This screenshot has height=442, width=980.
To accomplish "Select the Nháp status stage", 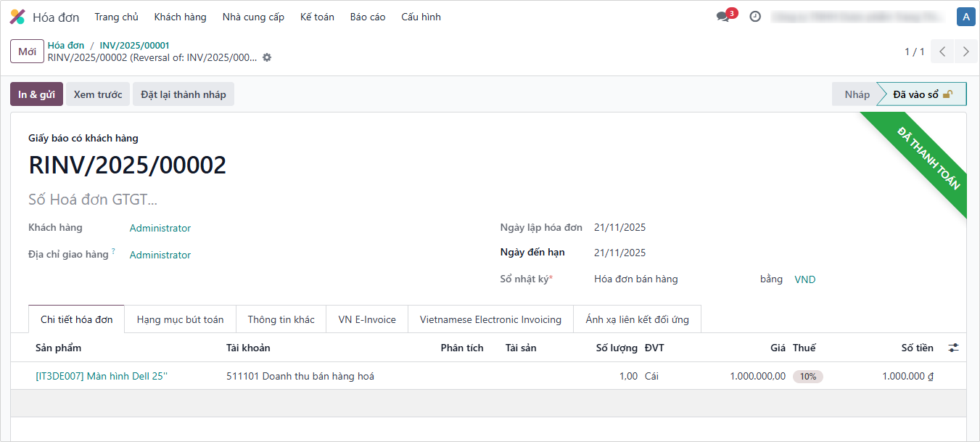I will tap(857, 94).
